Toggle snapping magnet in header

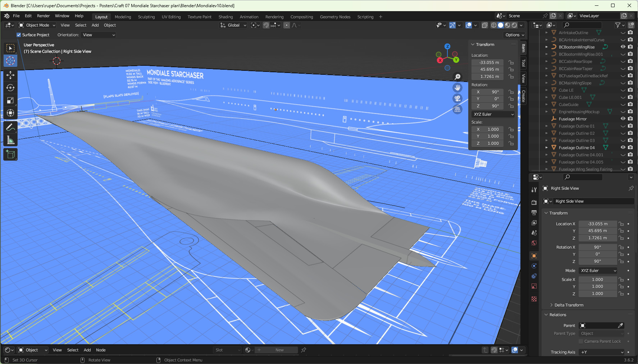coord(266,25)
